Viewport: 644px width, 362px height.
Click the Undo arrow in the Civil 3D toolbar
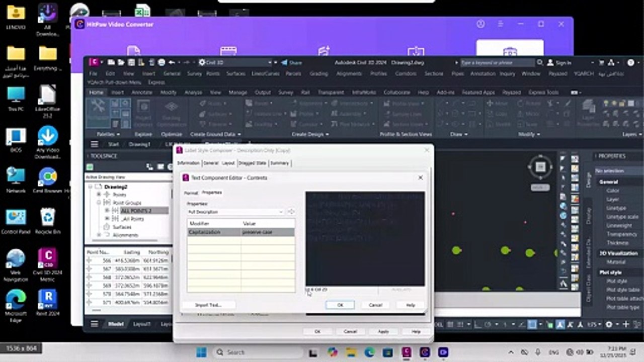172,62
